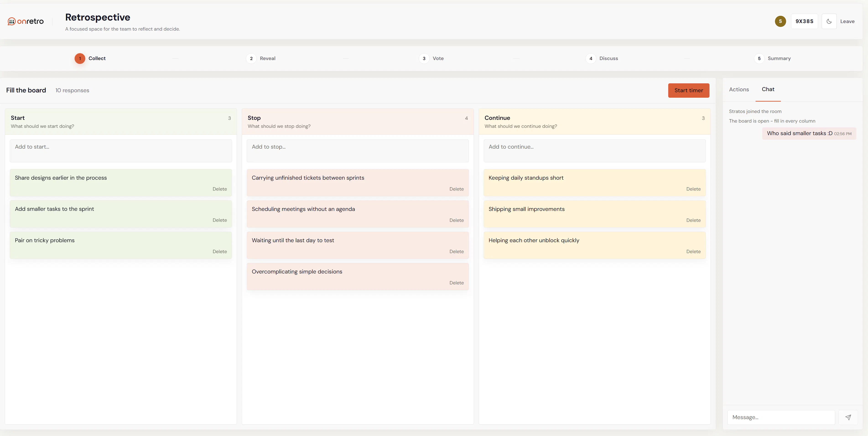Click the Stop column heading

coord(254,118)
